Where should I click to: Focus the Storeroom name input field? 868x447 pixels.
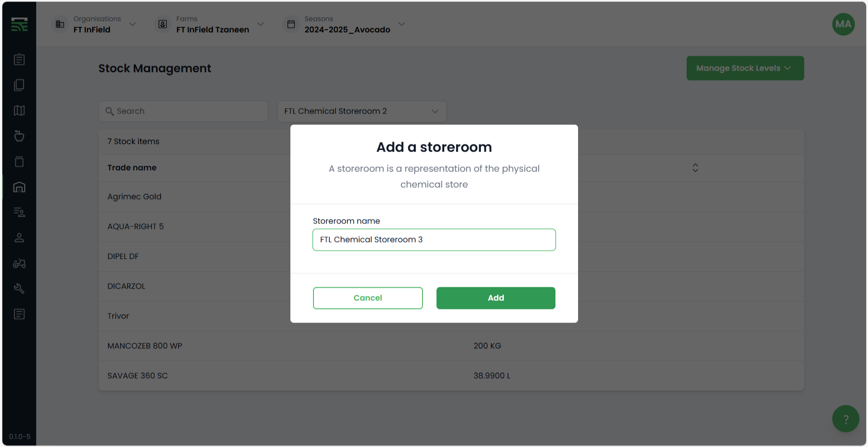434,240
